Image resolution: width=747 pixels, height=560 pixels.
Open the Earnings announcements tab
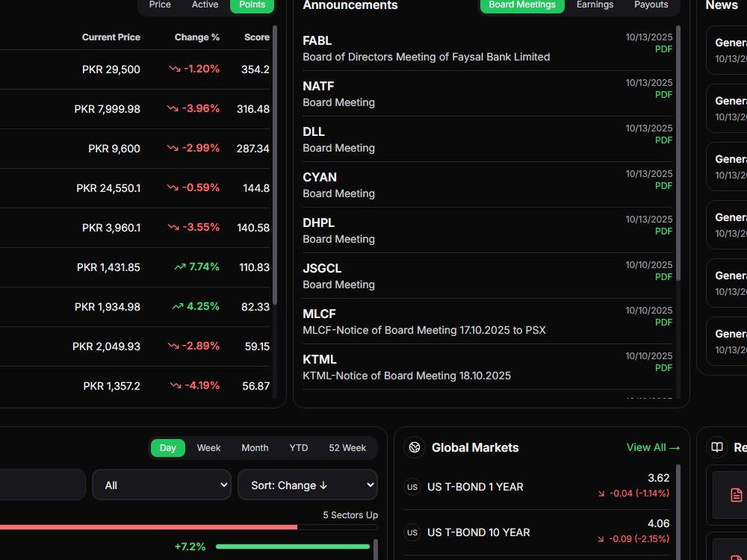595,4
